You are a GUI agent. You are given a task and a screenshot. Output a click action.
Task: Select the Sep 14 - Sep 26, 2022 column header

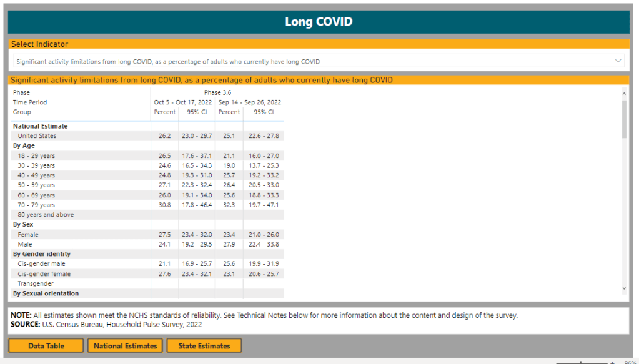tap(249, 102)
